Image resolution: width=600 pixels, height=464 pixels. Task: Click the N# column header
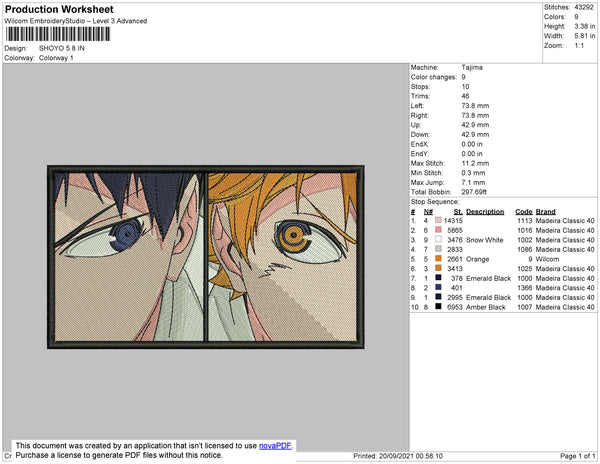(428, 212)
